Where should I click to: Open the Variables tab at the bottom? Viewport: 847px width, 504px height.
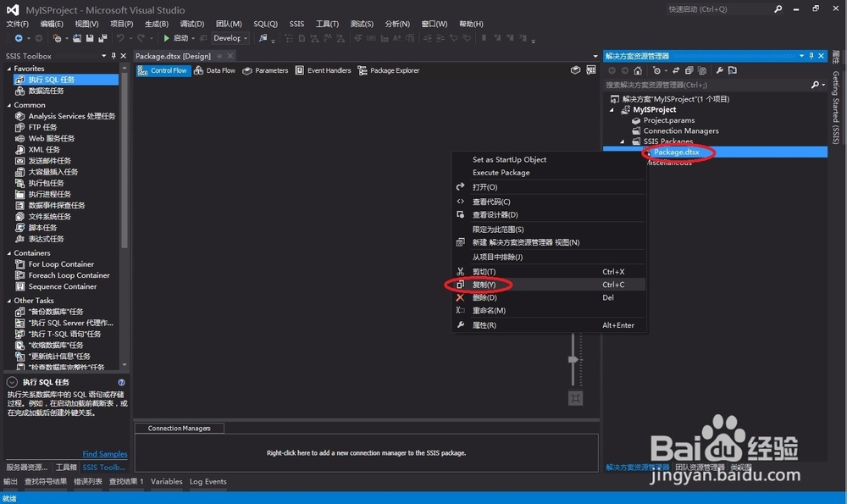point(166,481)
